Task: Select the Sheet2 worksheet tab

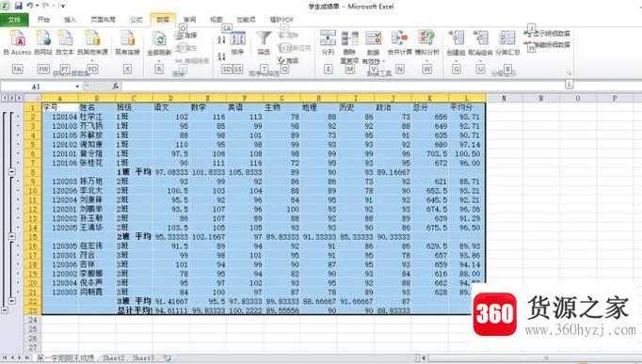Action: point(113,357)
